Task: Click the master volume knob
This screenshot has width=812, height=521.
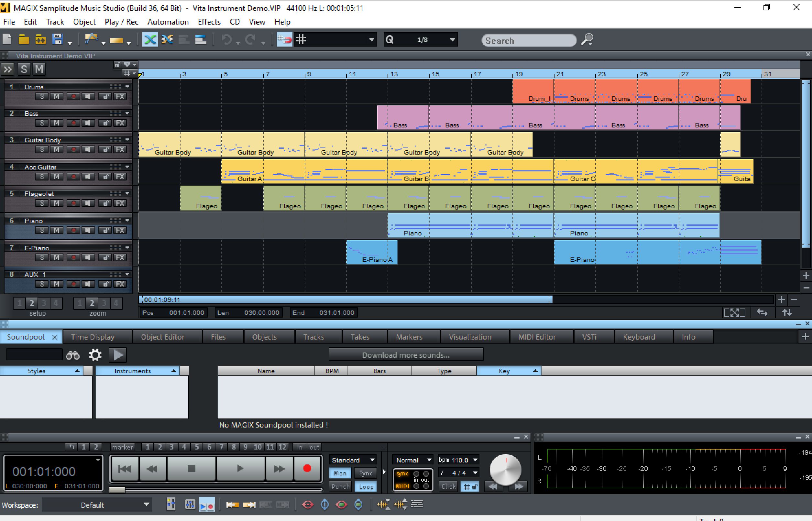Action: click(x=505, y=470)
